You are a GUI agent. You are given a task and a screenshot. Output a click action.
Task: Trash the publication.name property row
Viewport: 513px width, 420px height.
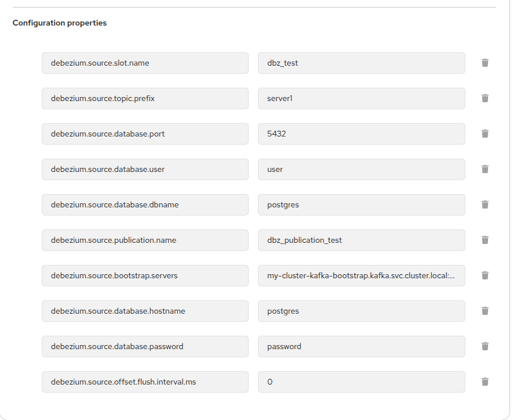485,240
